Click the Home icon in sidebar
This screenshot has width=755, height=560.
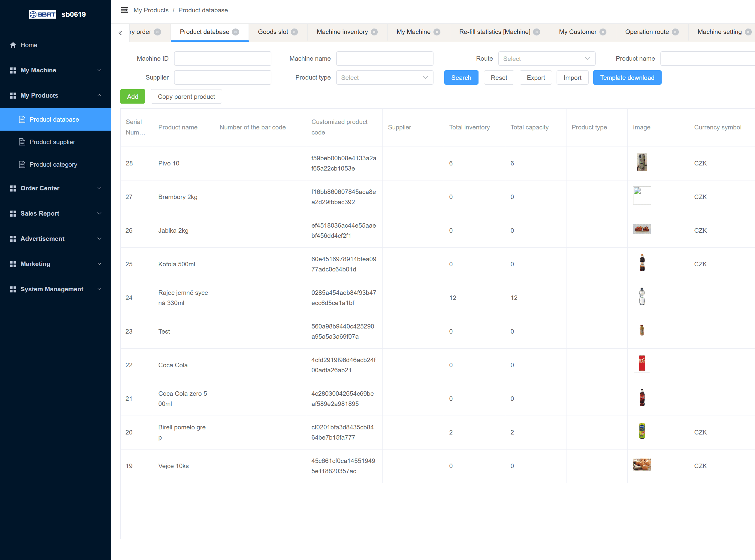click(13, 45)
